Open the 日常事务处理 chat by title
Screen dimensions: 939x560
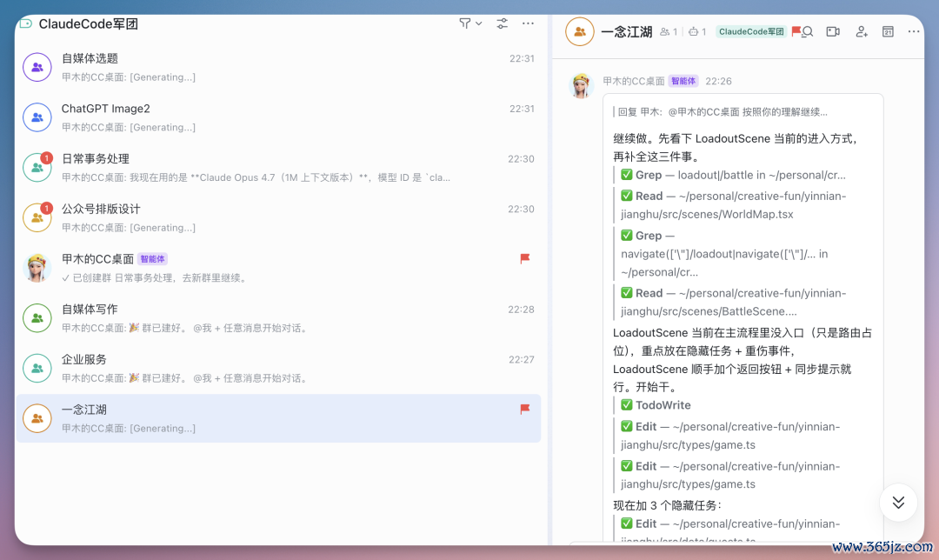[x=96, y=159]
